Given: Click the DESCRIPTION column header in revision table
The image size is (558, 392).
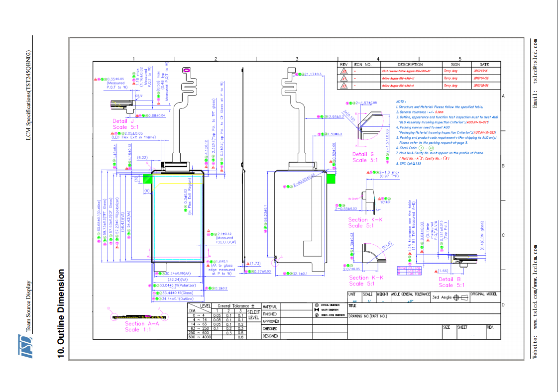Looking at the screenshot, I should 410,65.
